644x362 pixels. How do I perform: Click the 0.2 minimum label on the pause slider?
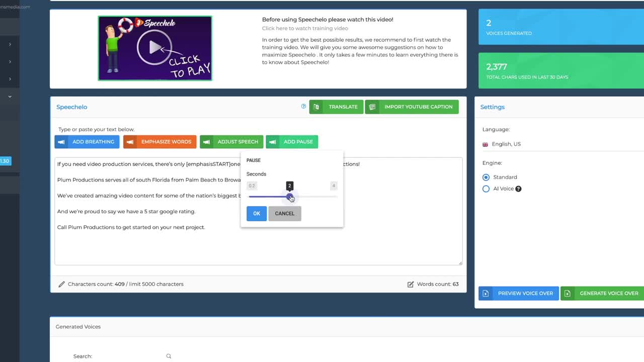(252, 186)
